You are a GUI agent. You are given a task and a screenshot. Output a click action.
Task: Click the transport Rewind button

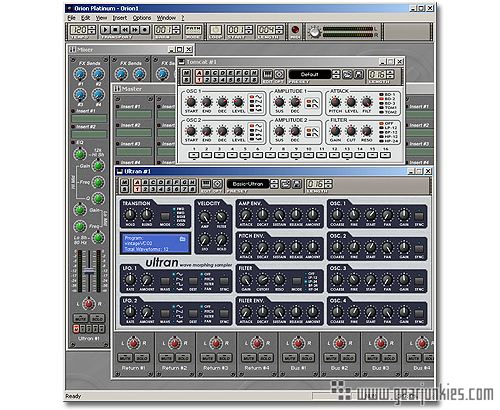coord(125,30)
